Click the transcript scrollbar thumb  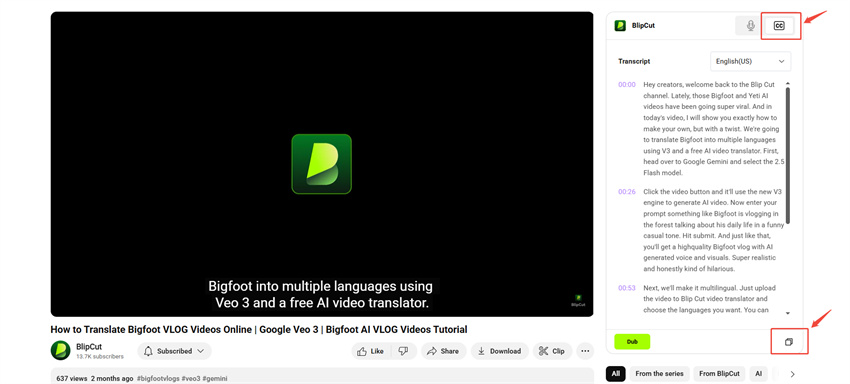click(788, 155)
